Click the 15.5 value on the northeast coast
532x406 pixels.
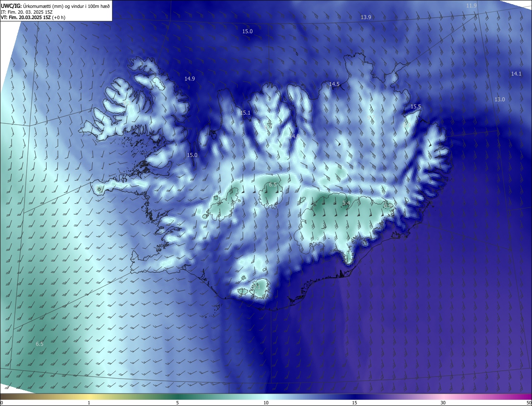[x=416, y=106]
